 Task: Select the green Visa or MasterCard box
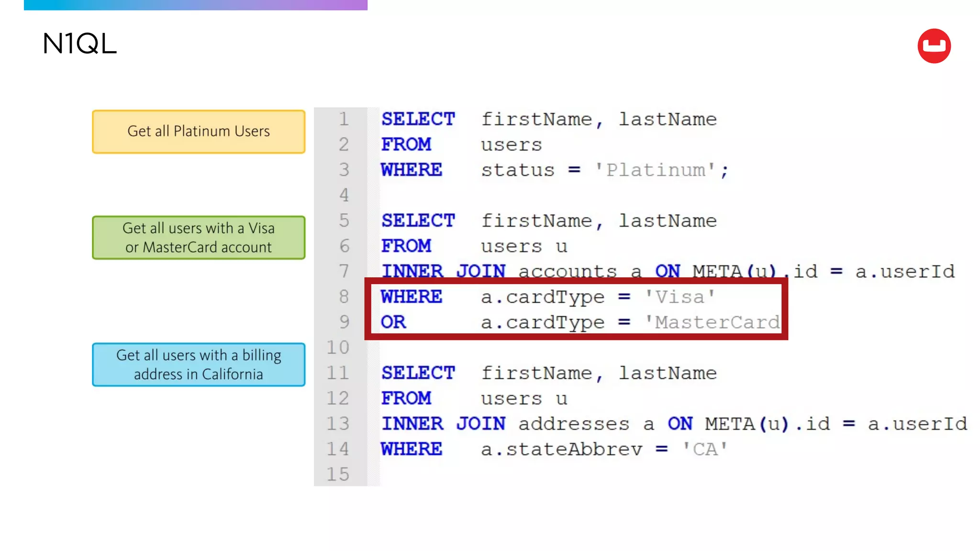[x=199, y=238]
